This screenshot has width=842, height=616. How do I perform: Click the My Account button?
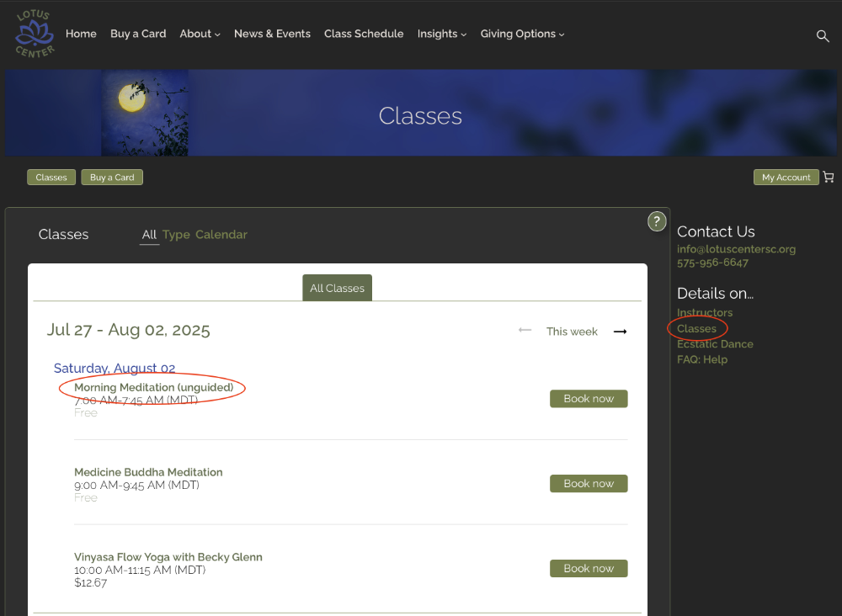786,178
